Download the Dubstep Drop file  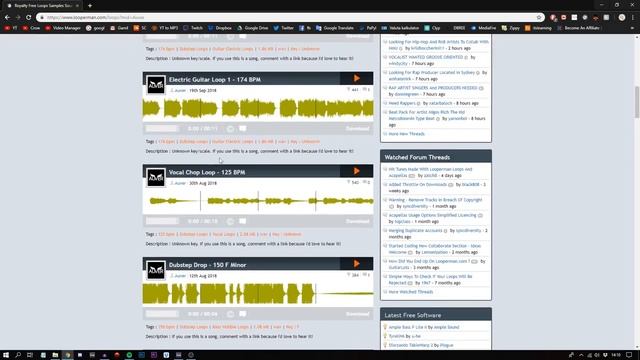358,314
